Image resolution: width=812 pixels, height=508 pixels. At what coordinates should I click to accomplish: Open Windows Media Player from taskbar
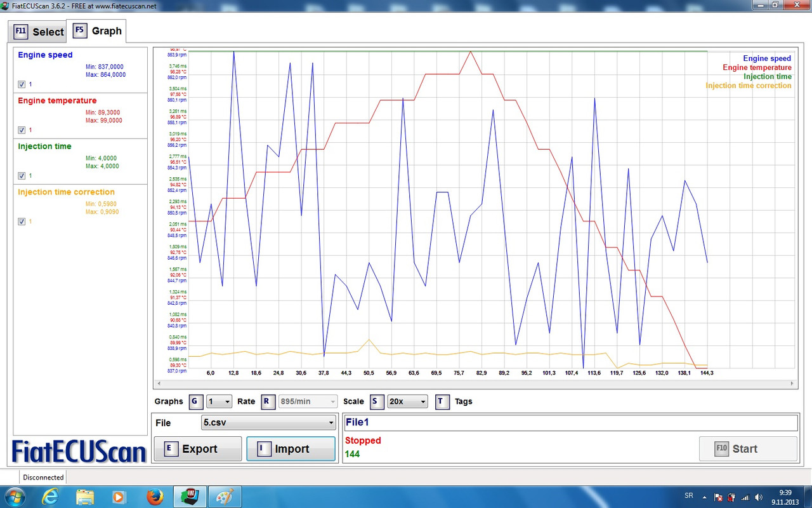pyautogui.click(x=119, y=496)
